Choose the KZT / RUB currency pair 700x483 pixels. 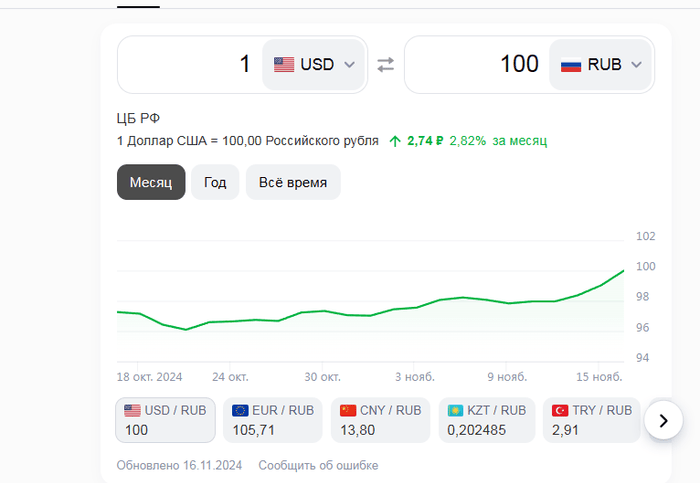coord(486,420)
